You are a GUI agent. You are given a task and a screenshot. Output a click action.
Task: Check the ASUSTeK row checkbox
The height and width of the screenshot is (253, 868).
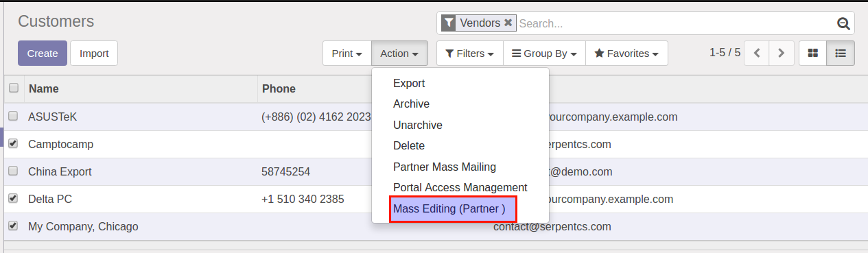(x=13, y=116)
